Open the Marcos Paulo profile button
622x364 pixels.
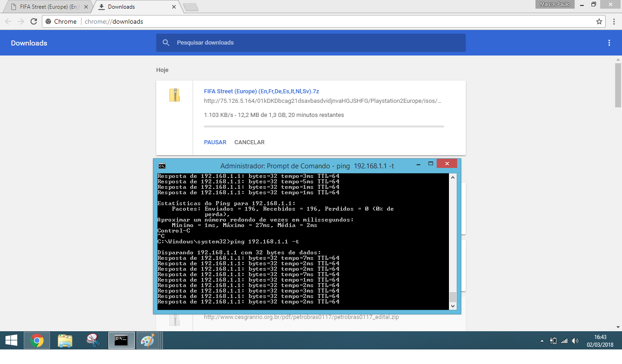555,4
